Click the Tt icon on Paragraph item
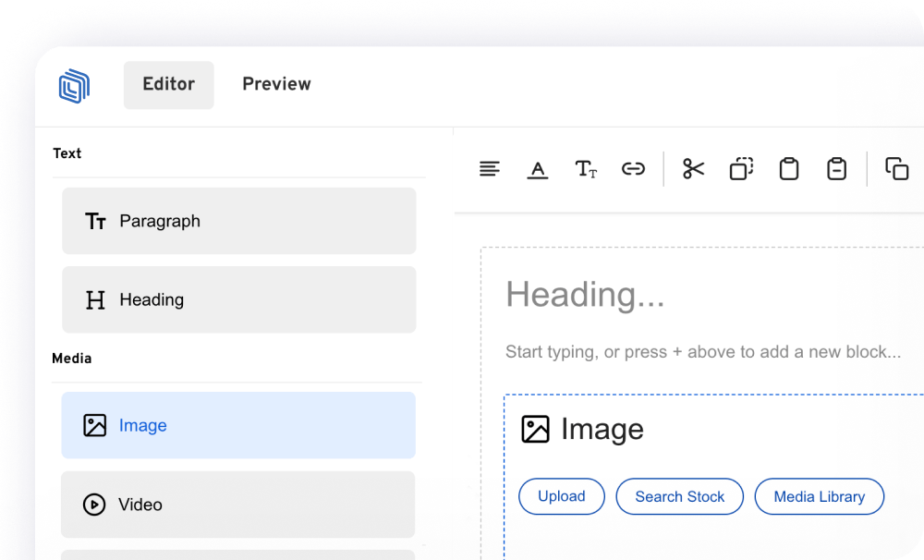This screenshot has width=924, height=560. tap(95, 221)
